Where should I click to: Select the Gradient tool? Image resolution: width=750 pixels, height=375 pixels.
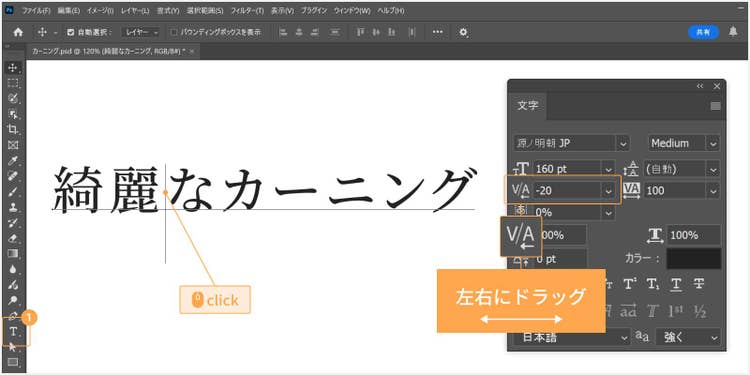tap(13, 253)
